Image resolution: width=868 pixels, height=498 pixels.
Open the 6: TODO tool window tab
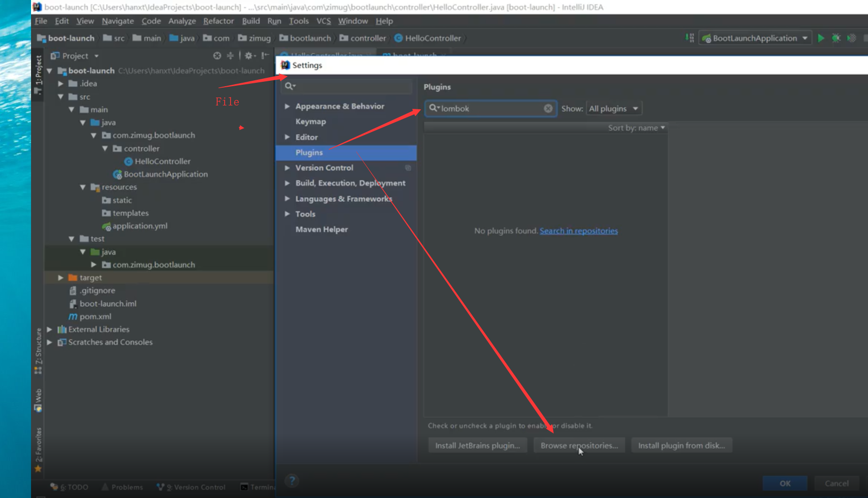coord(69,487)
